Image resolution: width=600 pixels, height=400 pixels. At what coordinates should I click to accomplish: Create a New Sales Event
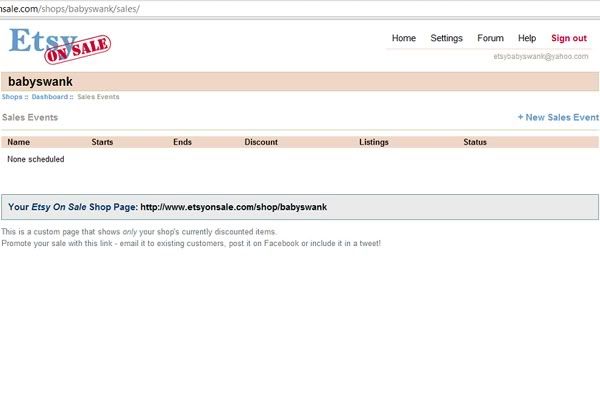click(558, 117)
